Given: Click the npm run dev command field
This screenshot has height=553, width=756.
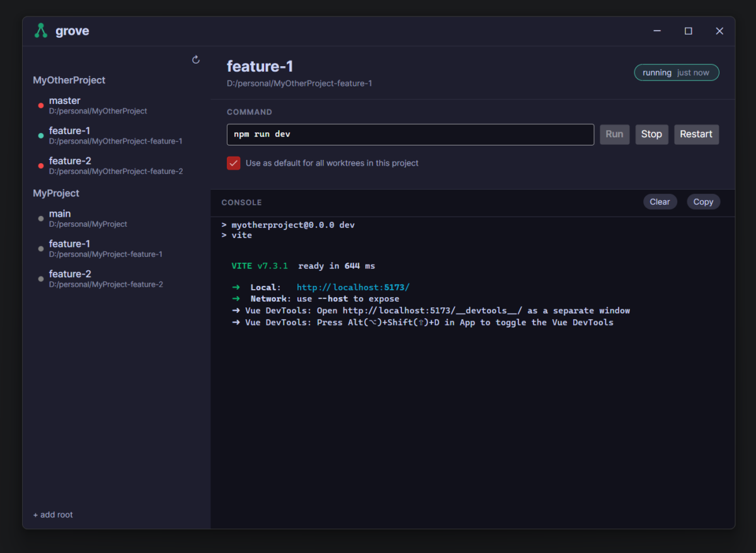Looking at the screenshot, I should [x=410, y=134].
